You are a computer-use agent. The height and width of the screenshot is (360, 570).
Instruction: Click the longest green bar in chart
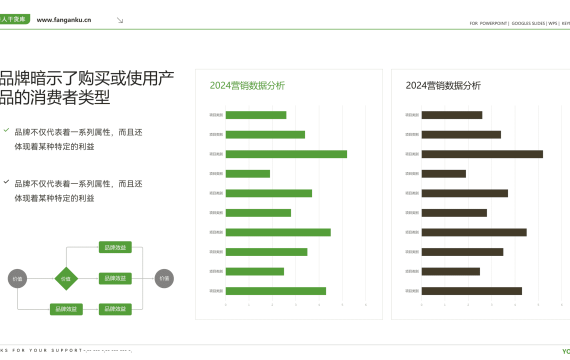coord(286,154)
